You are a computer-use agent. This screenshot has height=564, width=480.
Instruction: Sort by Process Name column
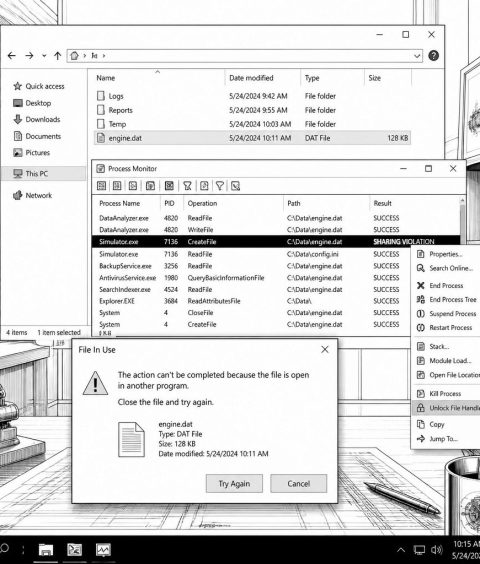click(119, 203)
